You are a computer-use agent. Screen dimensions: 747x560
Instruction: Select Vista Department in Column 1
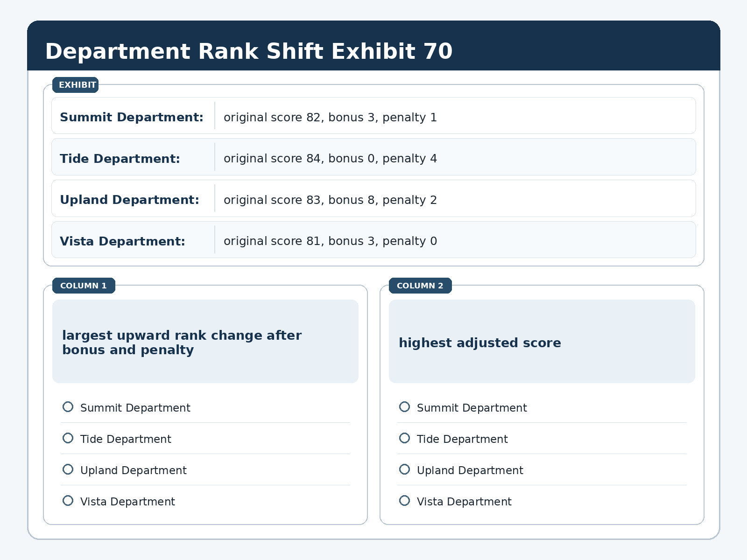tap(68, 501)
